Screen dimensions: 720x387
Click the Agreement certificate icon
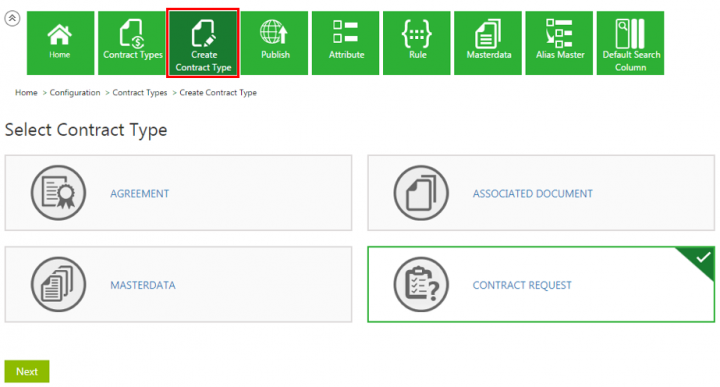[58, 193]
